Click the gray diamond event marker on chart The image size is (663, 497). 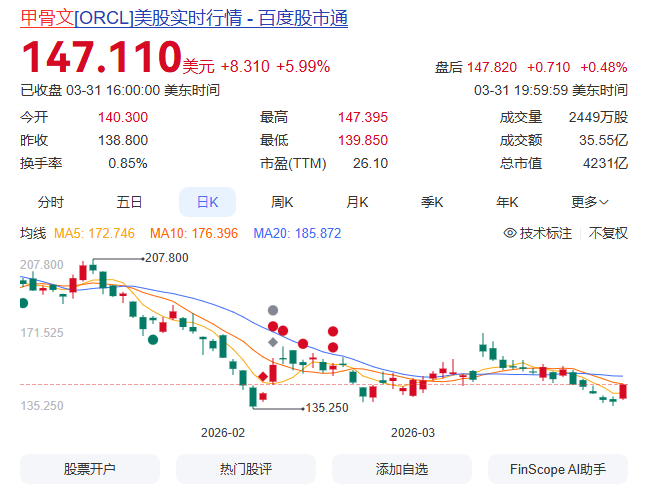coord(273,342)
